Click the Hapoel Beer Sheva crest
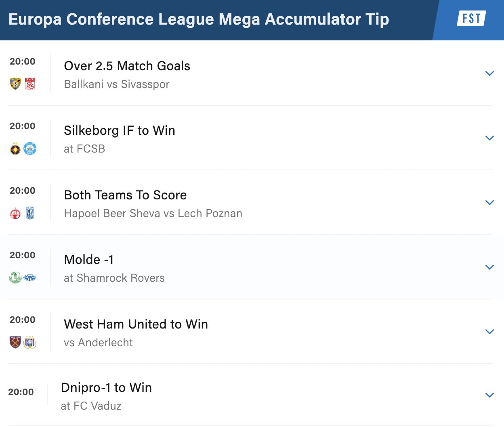 (15, 213)
